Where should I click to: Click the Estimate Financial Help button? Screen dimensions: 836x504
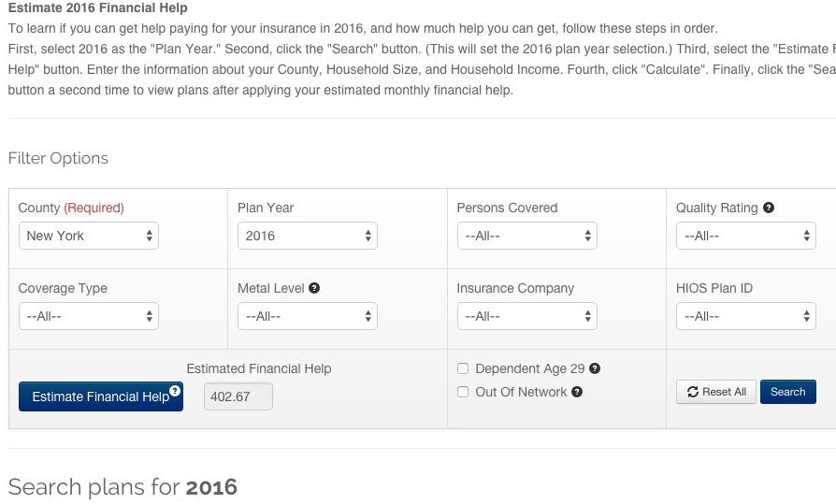coord(101,396)
